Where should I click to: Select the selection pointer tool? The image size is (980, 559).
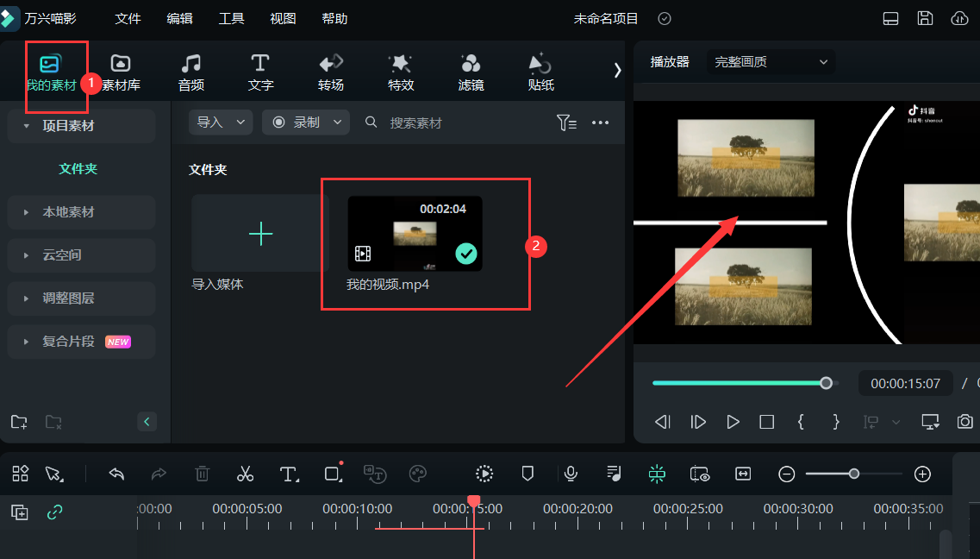[x=54, y=474]
